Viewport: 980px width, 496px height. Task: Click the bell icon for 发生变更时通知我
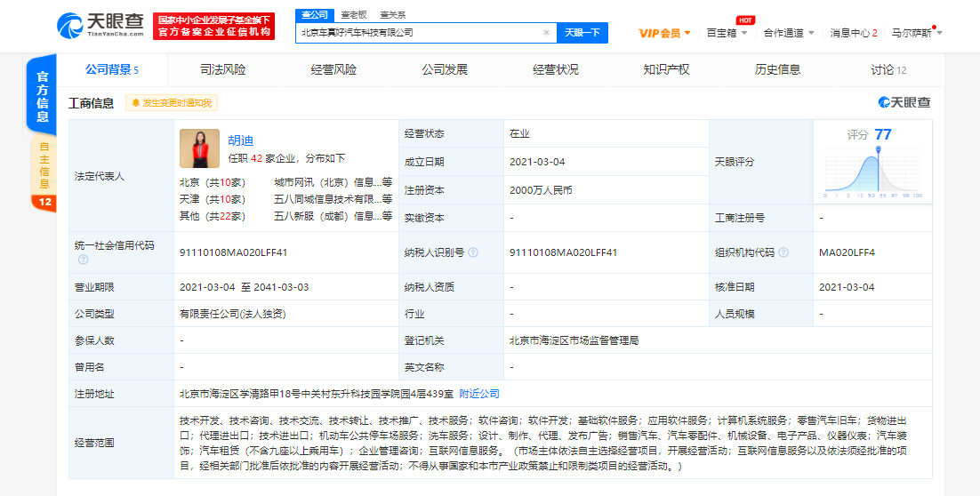(x=136, y=103)
